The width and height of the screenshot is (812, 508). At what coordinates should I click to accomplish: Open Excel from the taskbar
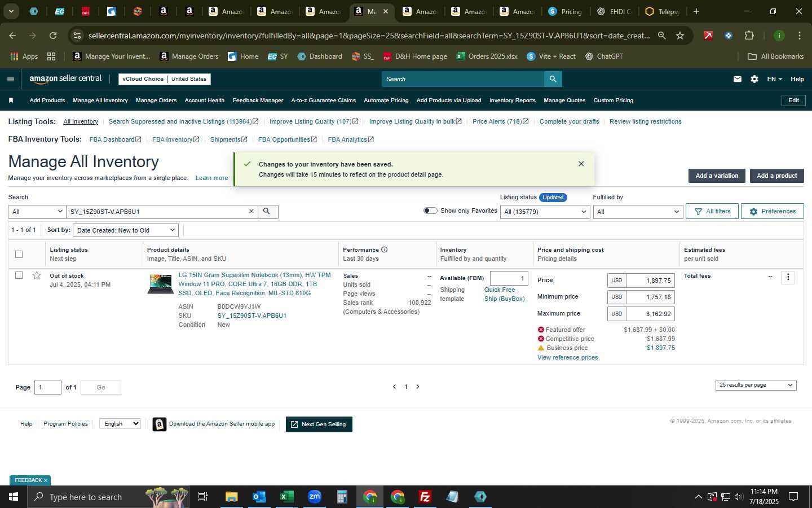[286, 497]
